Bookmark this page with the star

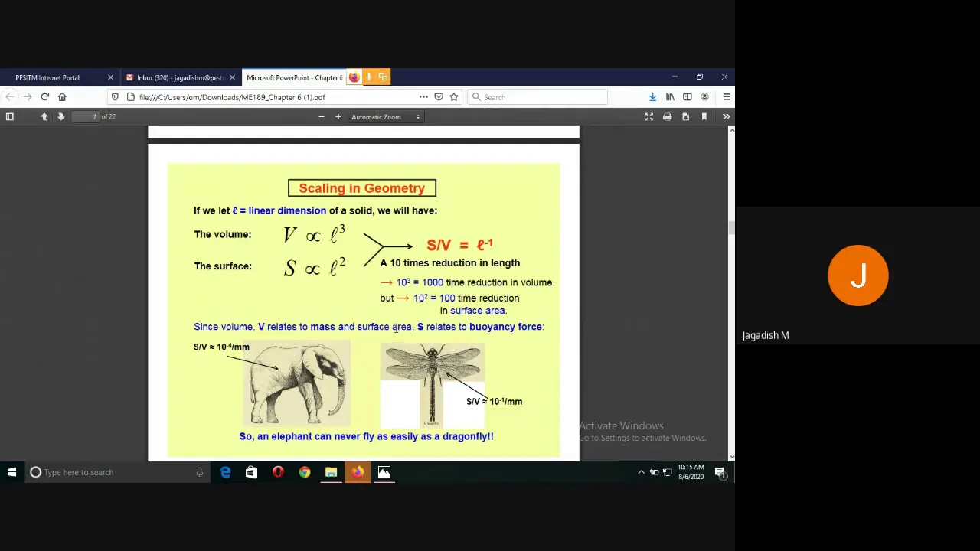(454, 97)
